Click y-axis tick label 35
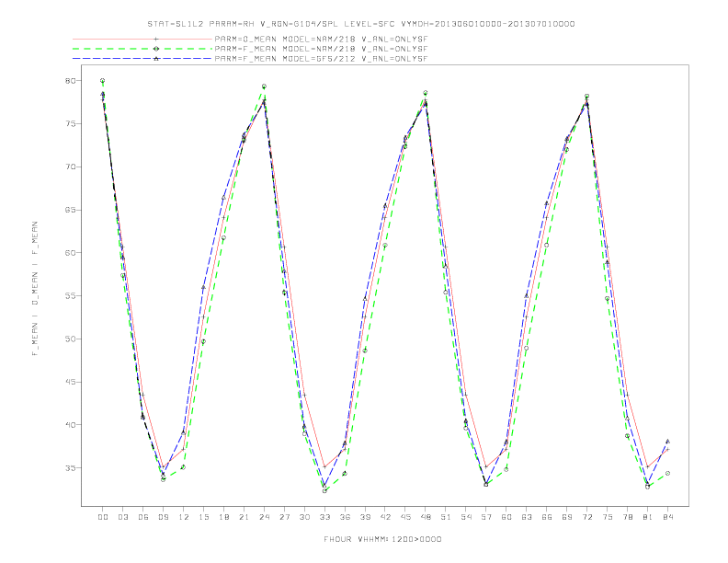The height and width of the screenshot is (563, 728). coord(70,467)
